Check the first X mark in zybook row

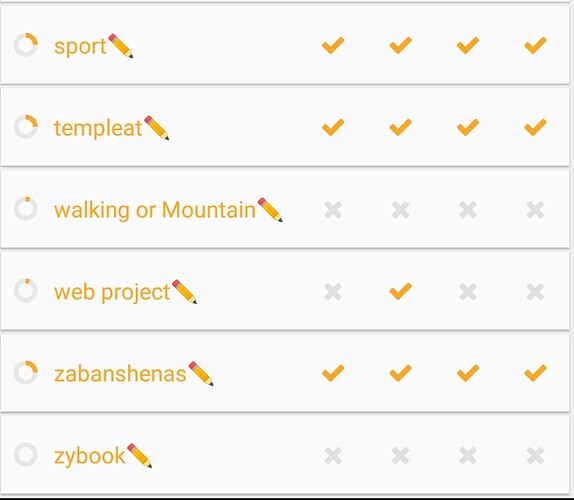pos(333,456)
